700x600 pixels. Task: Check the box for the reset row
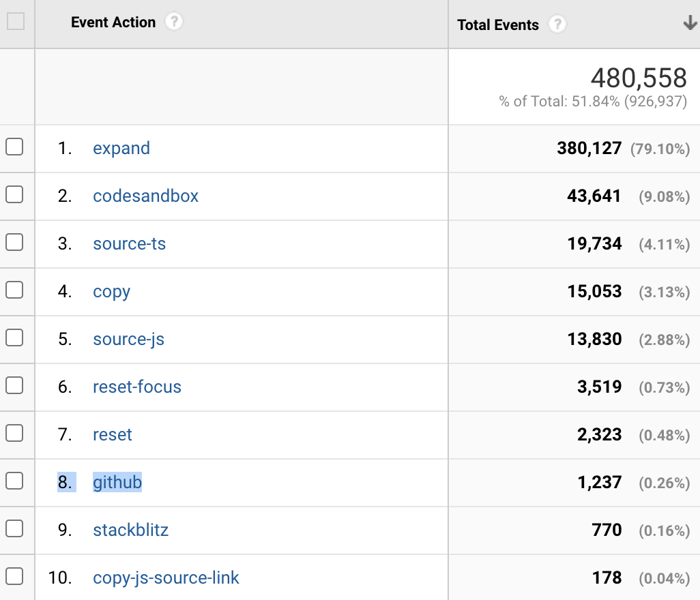[x=14, y=433]
